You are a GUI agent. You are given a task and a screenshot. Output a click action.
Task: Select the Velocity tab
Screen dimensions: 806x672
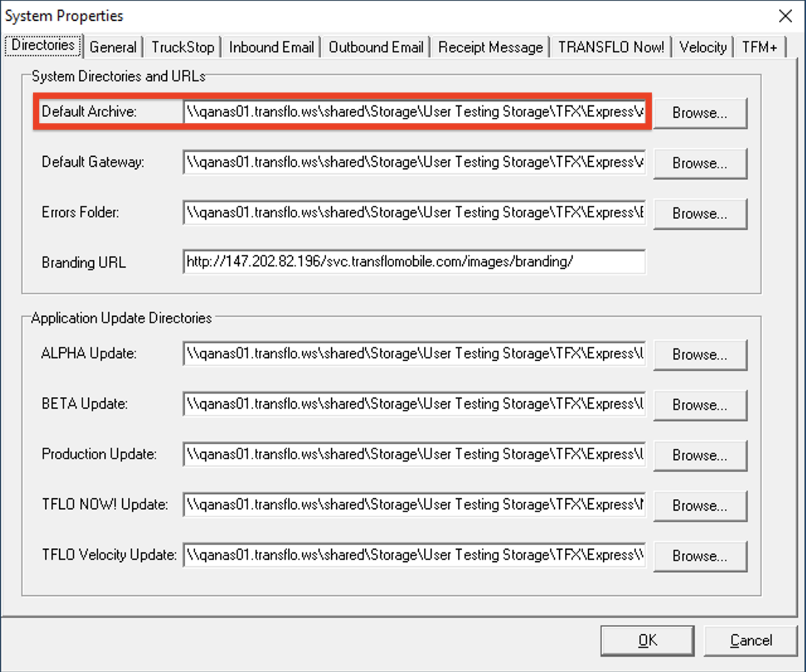coord(703,47)
